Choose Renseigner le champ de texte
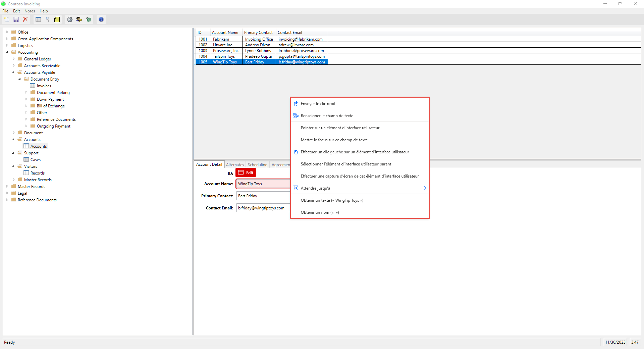Screen dimensions: 644x349 pos(360,116)
